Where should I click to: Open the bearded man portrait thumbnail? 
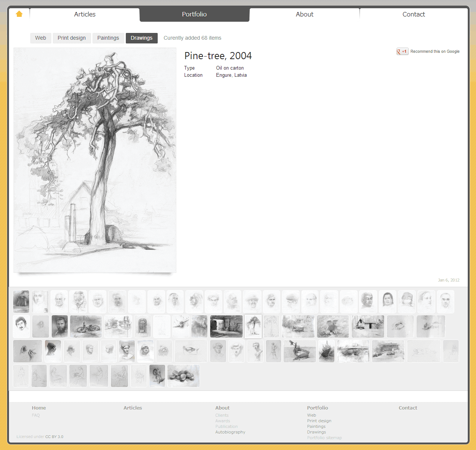60,326
